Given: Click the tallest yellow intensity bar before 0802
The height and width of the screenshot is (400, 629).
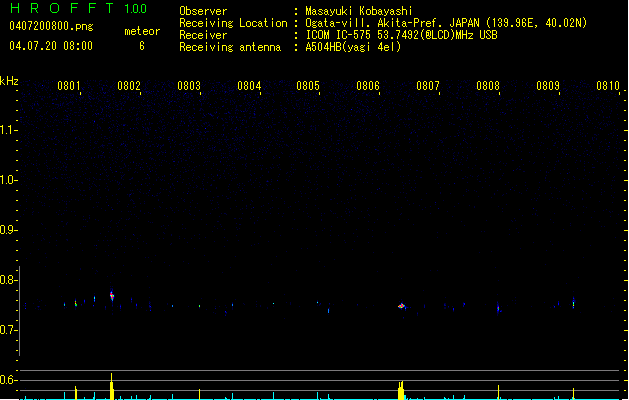Looking at the screenshot, I should [112, 386].
